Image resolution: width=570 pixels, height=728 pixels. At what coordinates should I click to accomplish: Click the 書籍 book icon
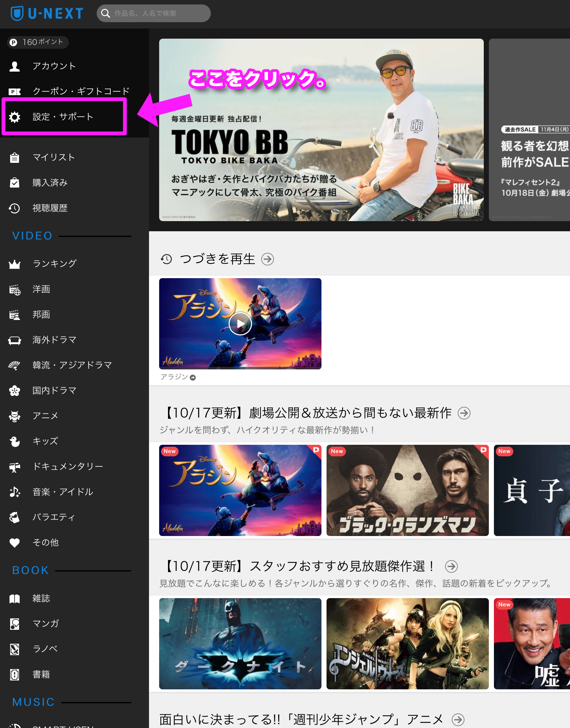(x=14, y=675)
